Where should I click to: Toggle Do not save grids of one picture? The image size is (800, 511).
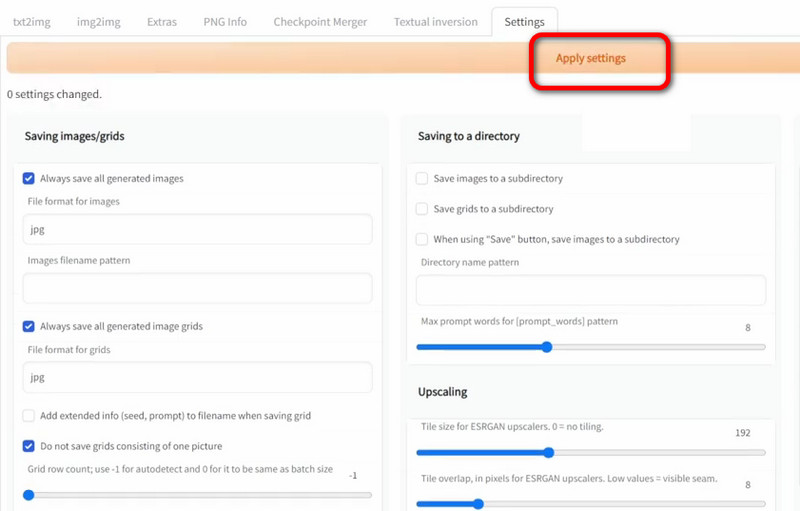29,446
